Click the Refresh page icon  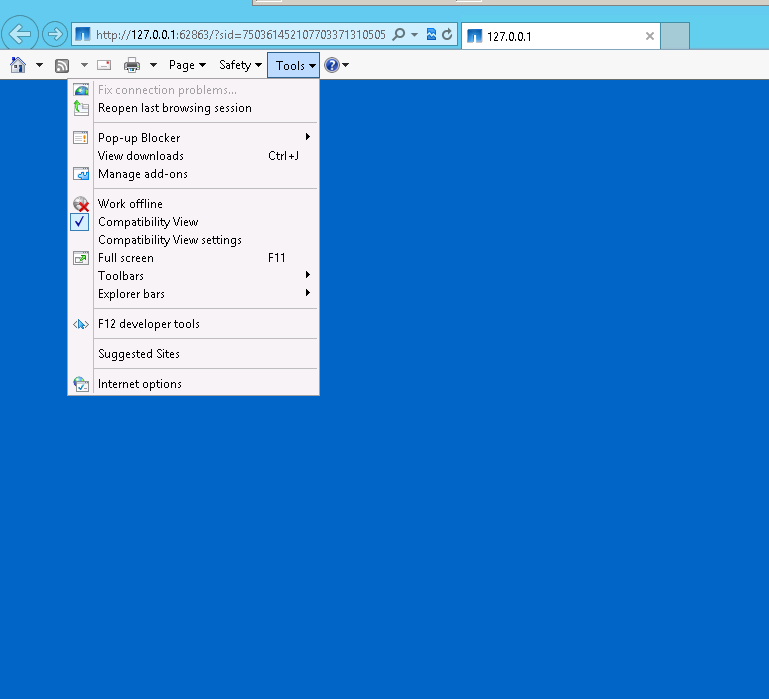447,34
